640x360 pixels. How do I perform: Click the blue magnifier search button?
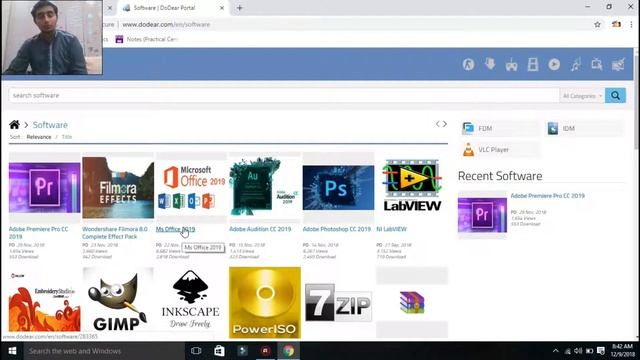(x=616, y=96)
